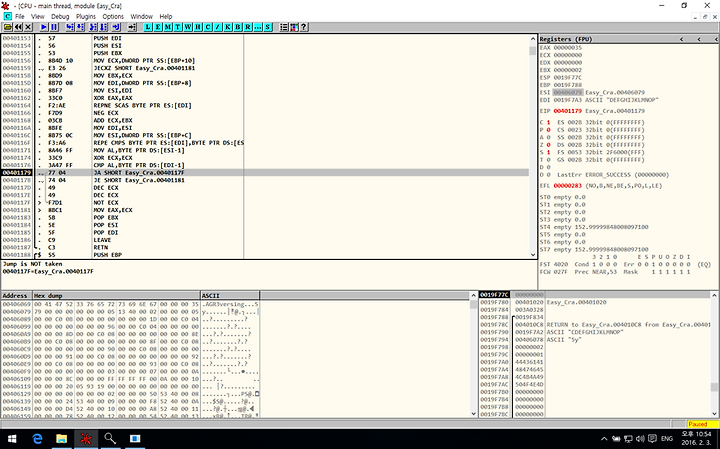Expand hidden tray icons chevron

point(604,438)
